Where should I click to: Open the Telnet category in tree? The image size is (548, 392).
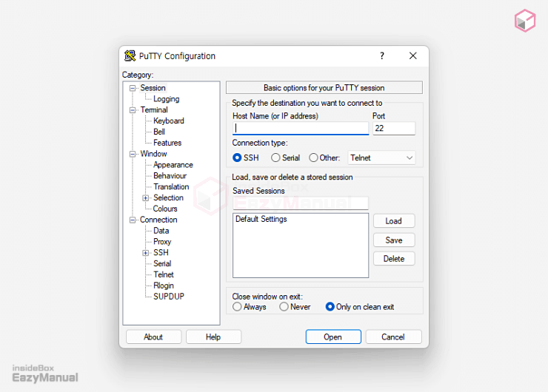click(163, 274)
